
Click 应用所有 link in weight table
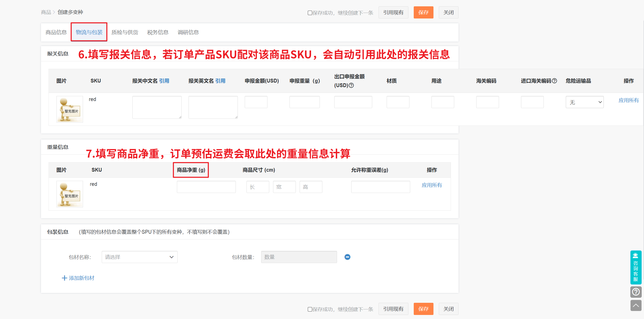pos(432,185)
